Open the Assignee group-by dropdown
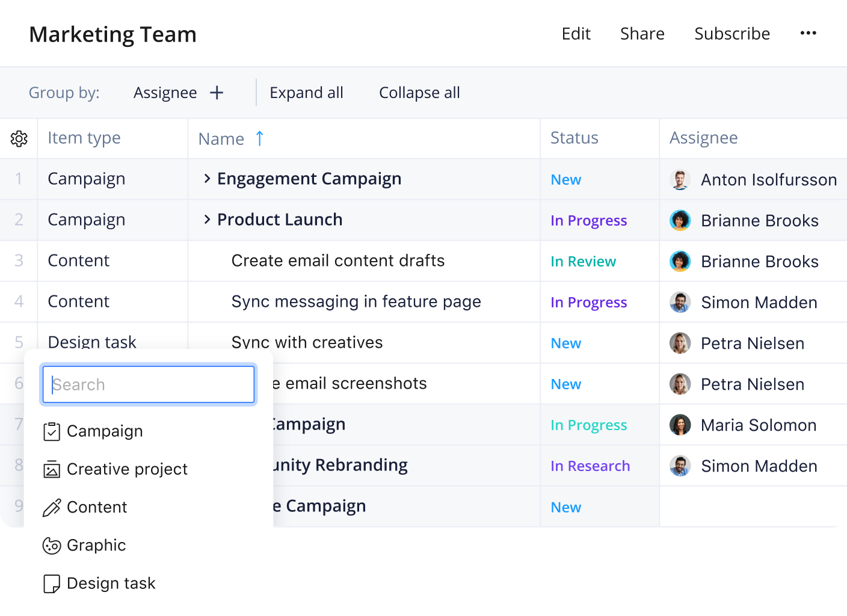 click(165, 93)
